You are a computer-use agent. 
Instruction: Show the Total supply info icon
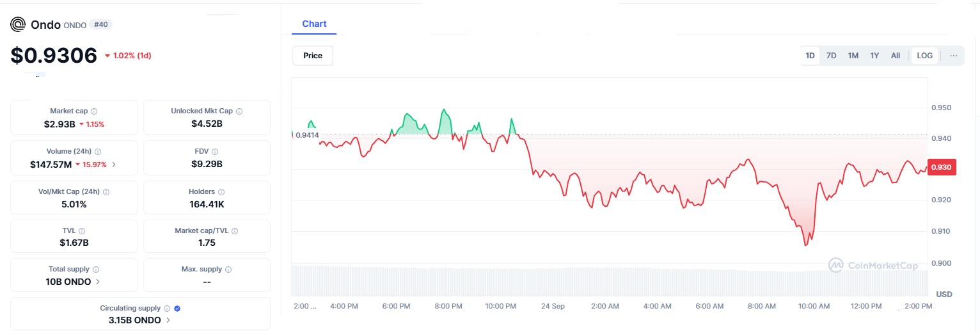(x=96, y=270)
